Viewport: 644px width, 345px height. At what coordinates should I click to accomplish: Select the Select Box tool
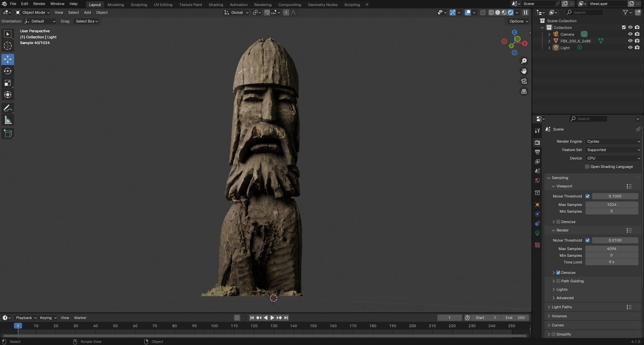click(x=8, y=34)
